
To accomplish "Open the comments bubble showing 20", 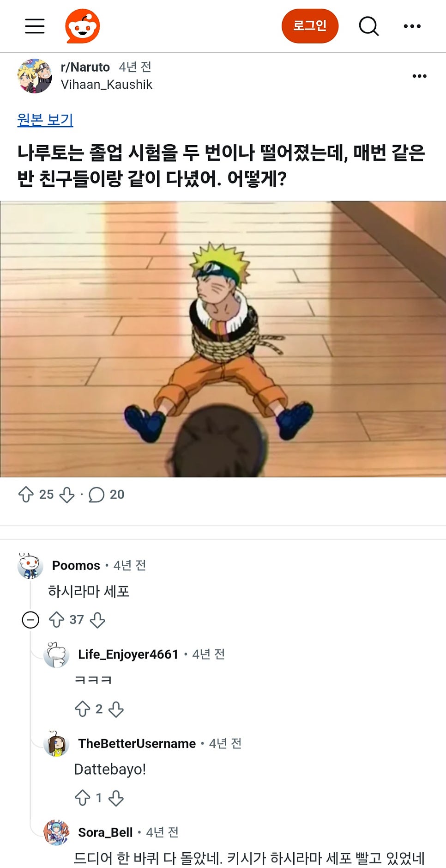I will tap(106, 495).
